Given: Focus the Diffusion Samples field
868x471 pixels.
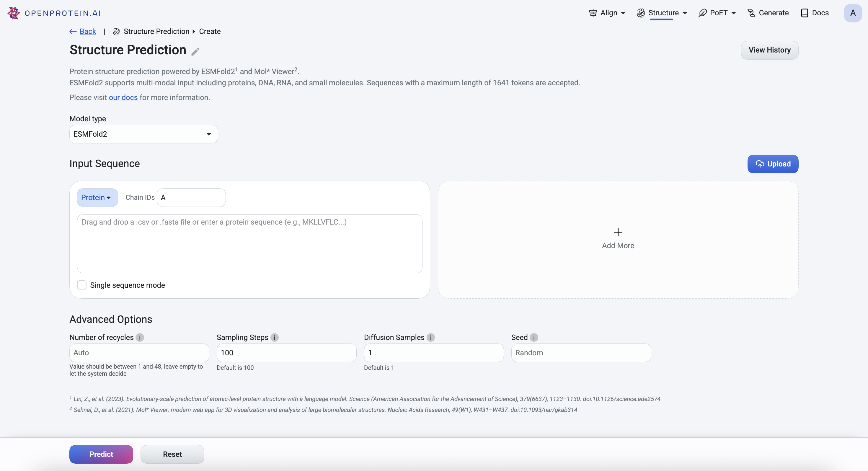Looking at the screenshot, I should 434,353.
